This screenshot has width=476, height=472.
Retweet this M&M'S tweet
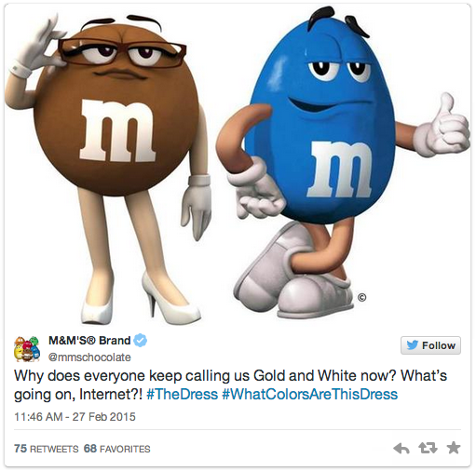coord(428,448)
